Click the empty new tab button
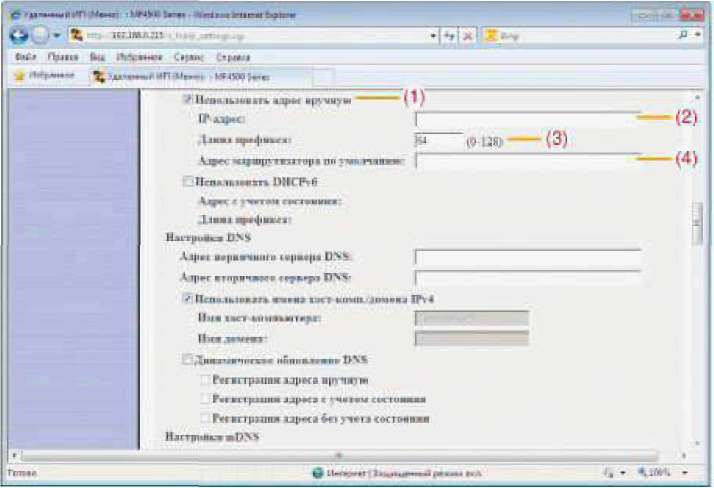This screenshot has height=488, width=714. click(x=322, y=76)
